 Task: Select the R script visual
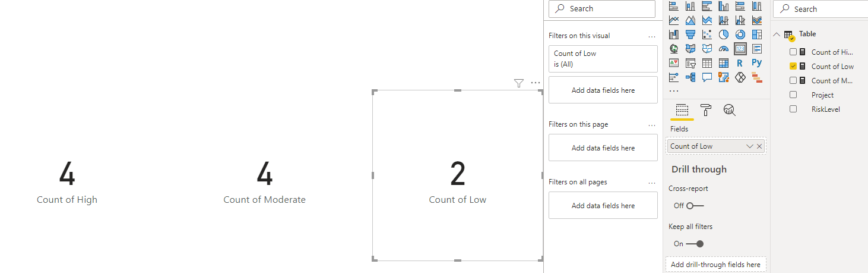740,63
